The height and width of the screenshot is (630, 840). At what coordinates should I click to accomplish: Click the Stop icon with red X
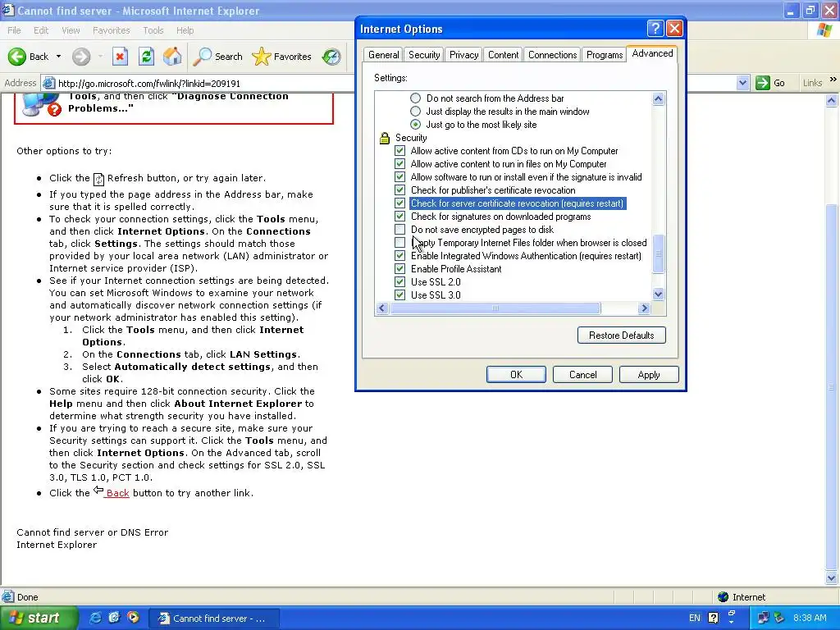coord(120,57)
